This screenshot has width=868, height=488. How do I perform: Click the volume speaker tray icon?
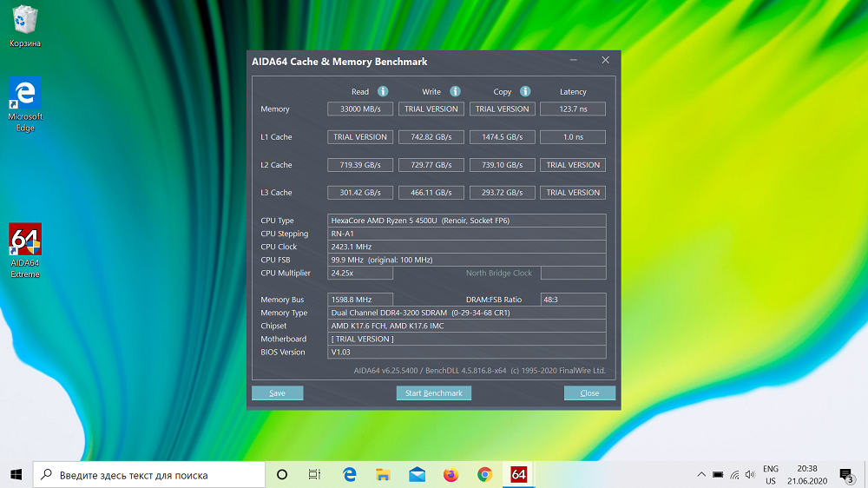[x=750, y=475]
